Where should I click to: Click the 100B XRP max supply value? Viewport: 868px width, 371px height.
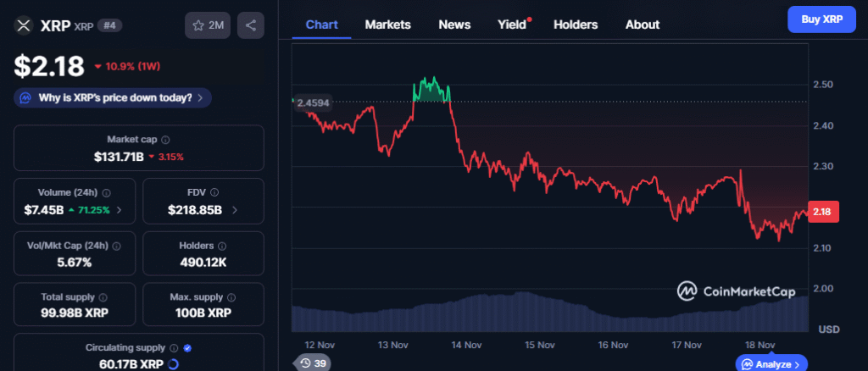point(203,313)
